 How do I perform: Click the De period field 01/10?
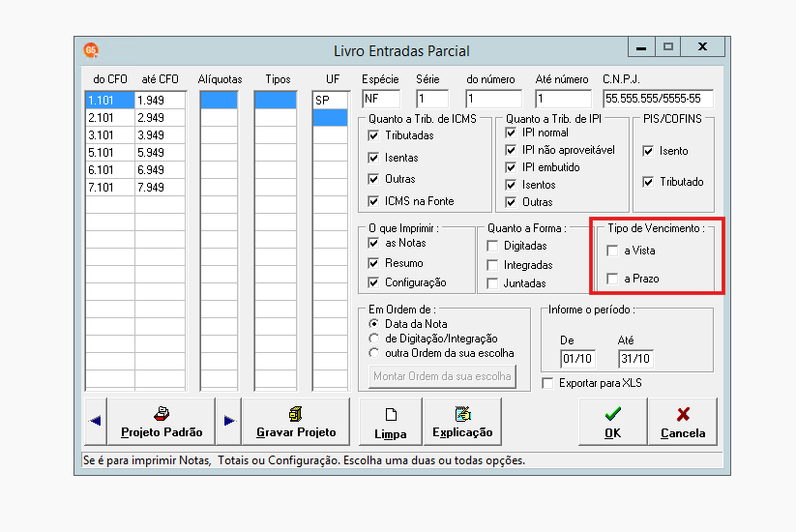(x=577, y=359)
